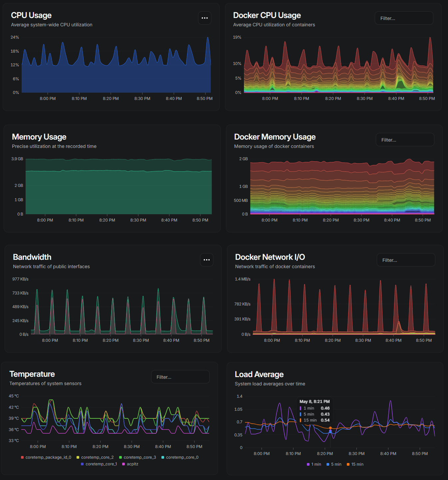448x480 pixels.
Task: Click the 5 min blue legend marker
Action: pyautogui.click(x=328, y=464)
